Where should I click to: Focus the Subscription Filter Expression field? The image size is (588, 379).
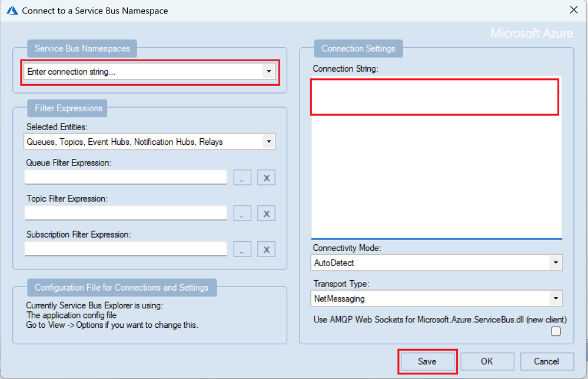tap(125, 249)
